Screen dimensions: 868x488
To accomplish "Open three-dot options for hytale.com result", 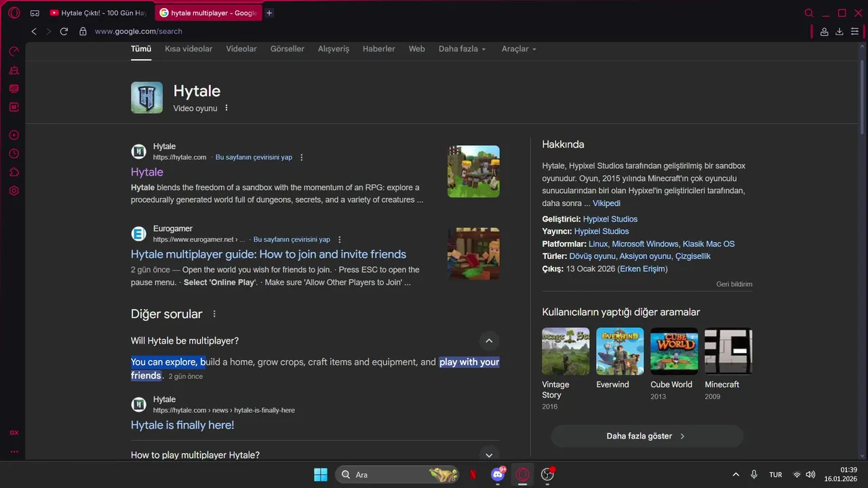I will click(302, 157).
